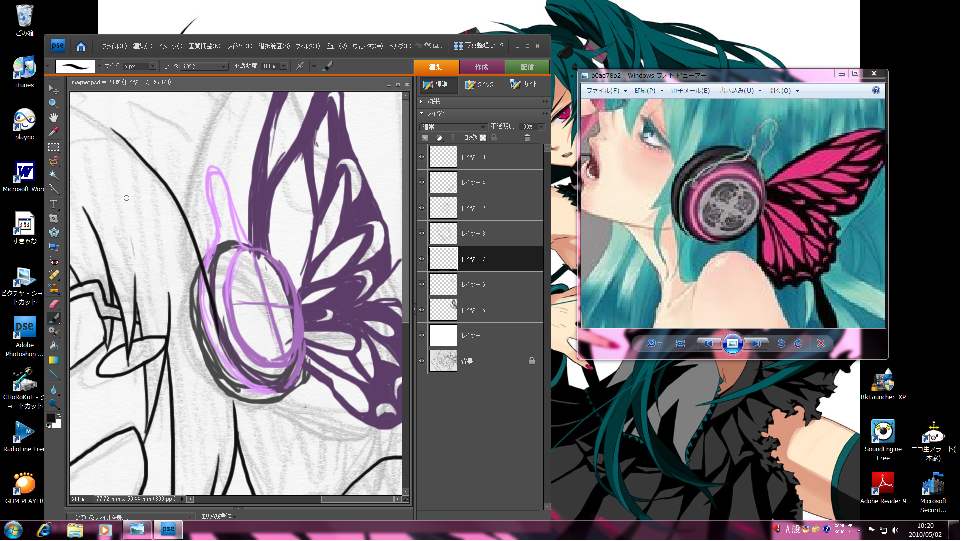Toggle lock transparent pixels checkerboard icon
This screenshot has height=541, width=961.
[x=482, y=138]
